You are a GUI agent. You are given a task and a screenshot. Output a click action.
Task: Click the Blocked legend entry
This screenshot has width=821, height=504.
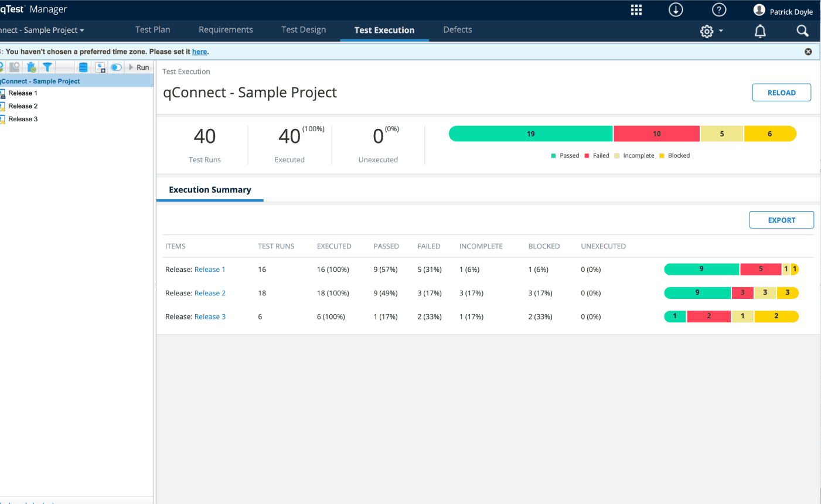click(674, 155)
